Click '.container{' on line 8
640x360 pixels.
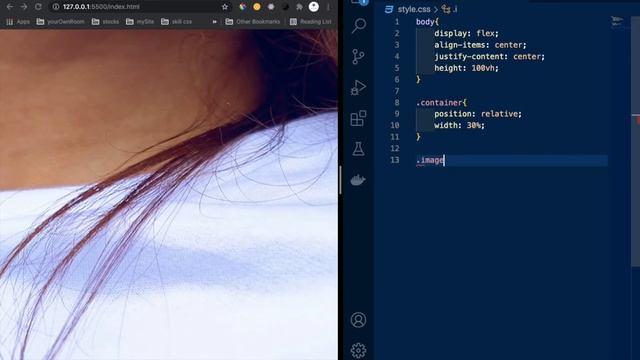(441, 102)
